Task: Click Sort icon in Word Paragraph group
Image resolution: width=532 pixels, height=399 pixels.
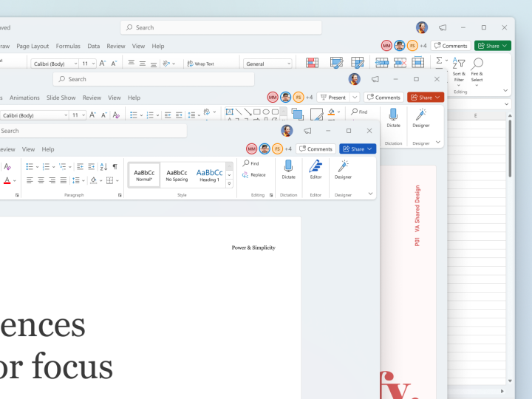Action: pyautogui.click(x=103, y=166)
